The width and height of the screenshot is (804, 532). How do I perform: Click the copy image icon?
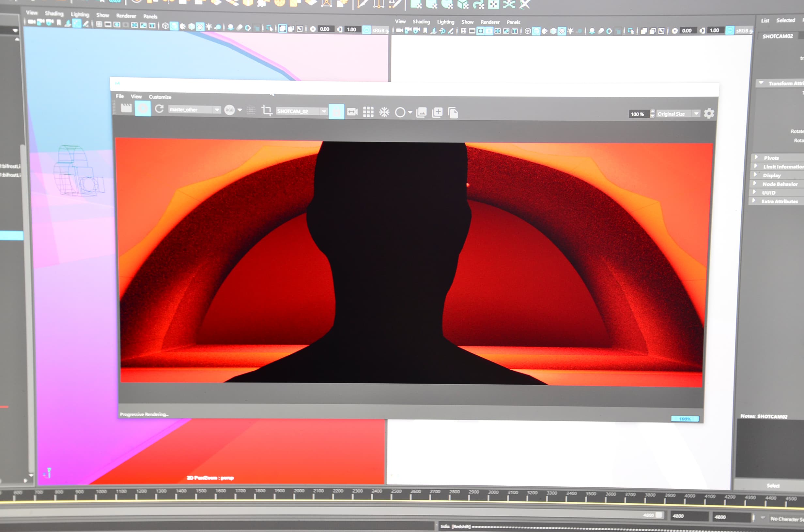tap(453, 113)
